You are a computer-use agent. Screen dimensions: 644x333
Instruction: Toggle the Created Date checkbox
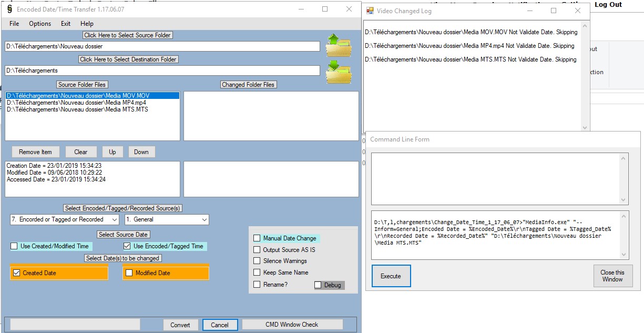(16, 273)
